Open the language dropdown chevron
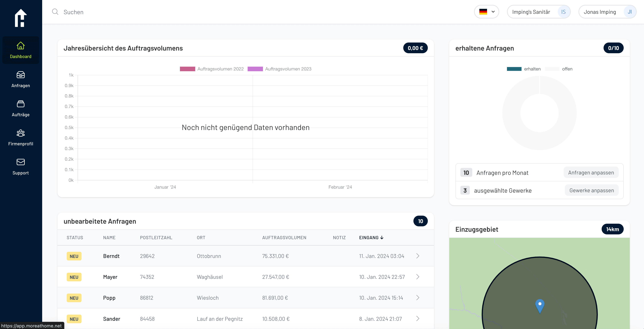The width and height of the screenshot is (644, 329). pyautogui.click(x=493, y=12)
